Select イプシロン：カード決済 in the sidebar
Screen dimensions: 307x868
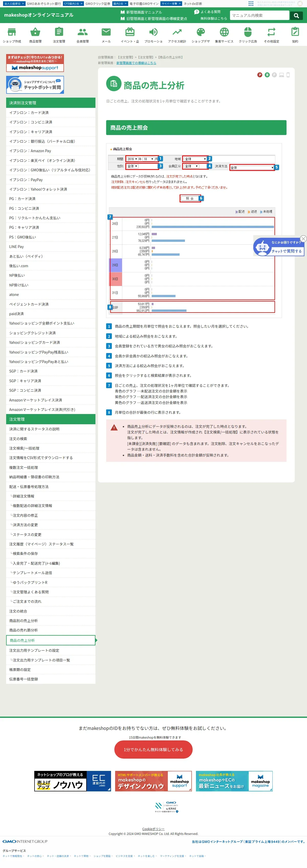pos(51,112)
